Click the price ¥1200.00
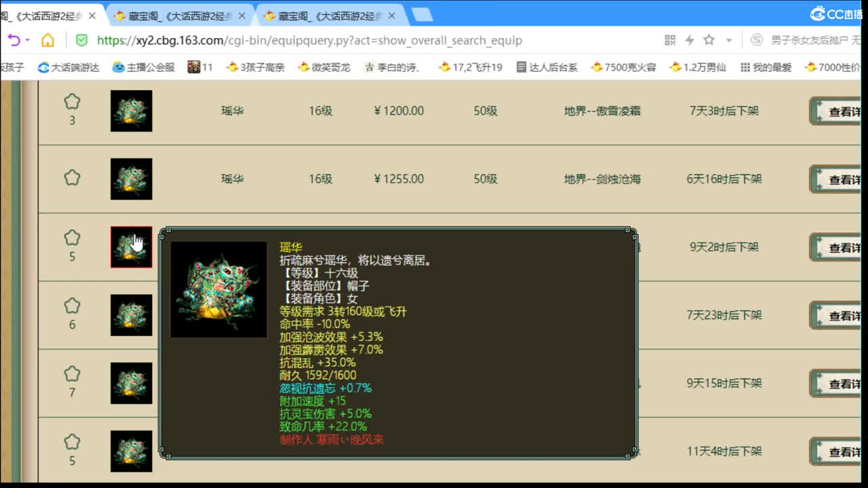 pyautogui.click(x=399, y=110)
